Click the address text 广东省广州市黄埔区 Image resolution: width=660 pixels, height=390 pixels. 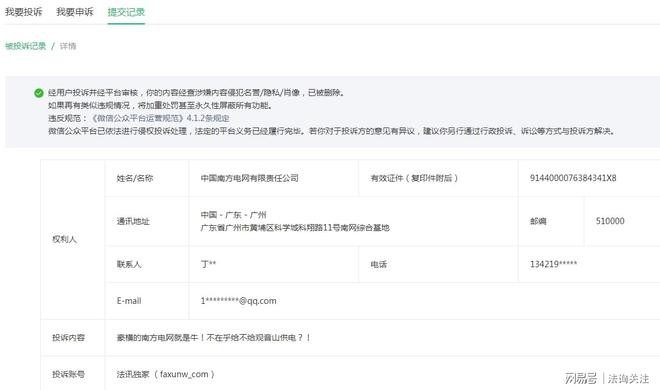coord(295,228)
